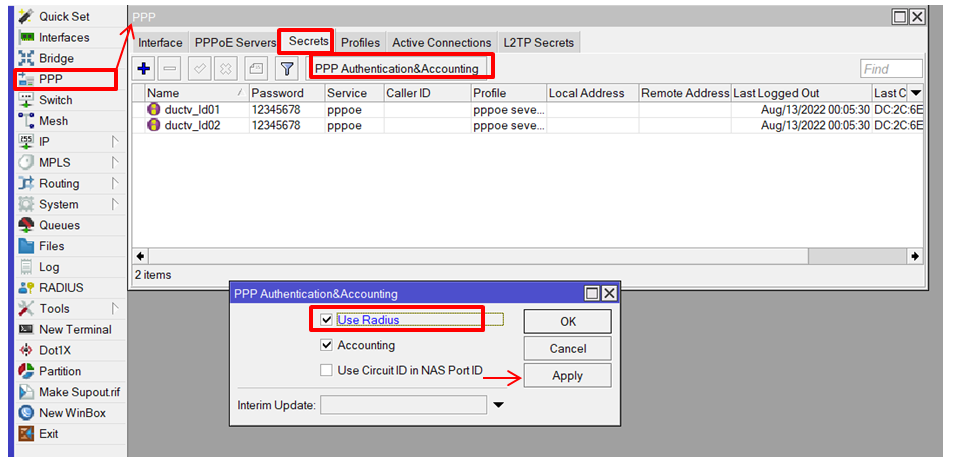Expand the IP submenu
This screenshot has width=958, height=465.
click(44, 142)
